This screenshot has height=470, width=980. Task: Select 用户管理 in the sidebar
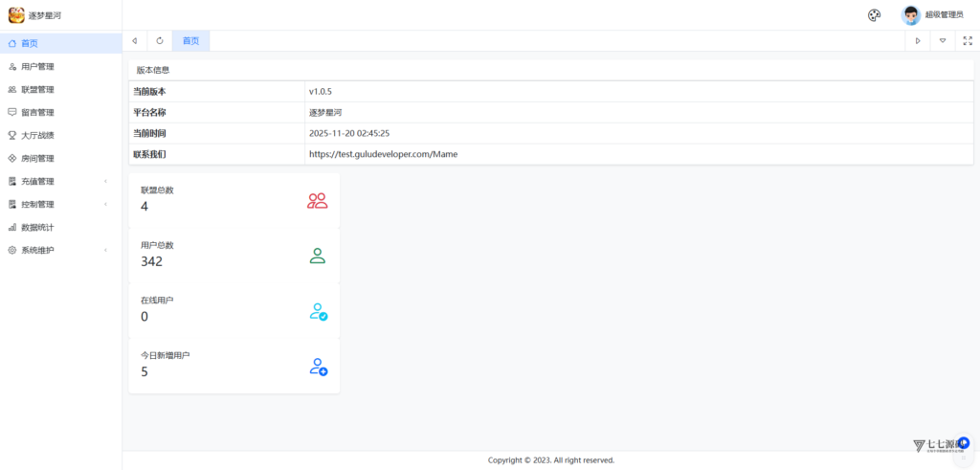38,67
